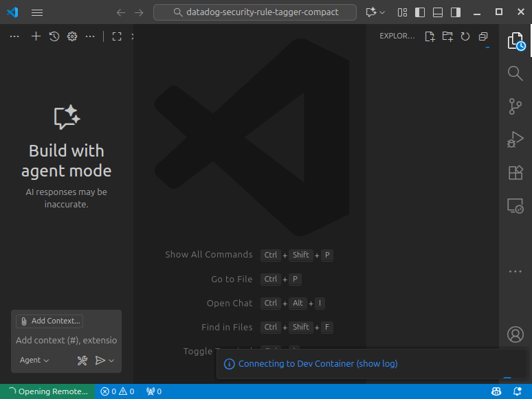The height and width of the screenshot is (399, 532).
Task: Open leftmost views ellipsis menu
Action: pyautogui.click(x=14, y=36)
